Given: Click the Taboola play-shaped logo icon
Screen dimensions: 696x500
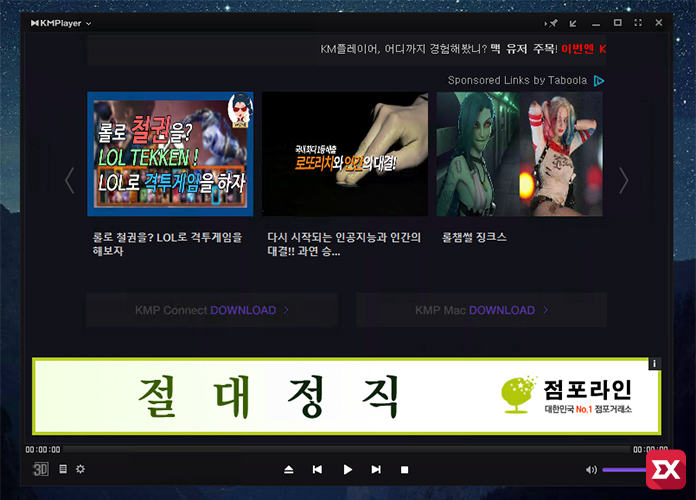Looking at the screenshot, I should (599, 81).
